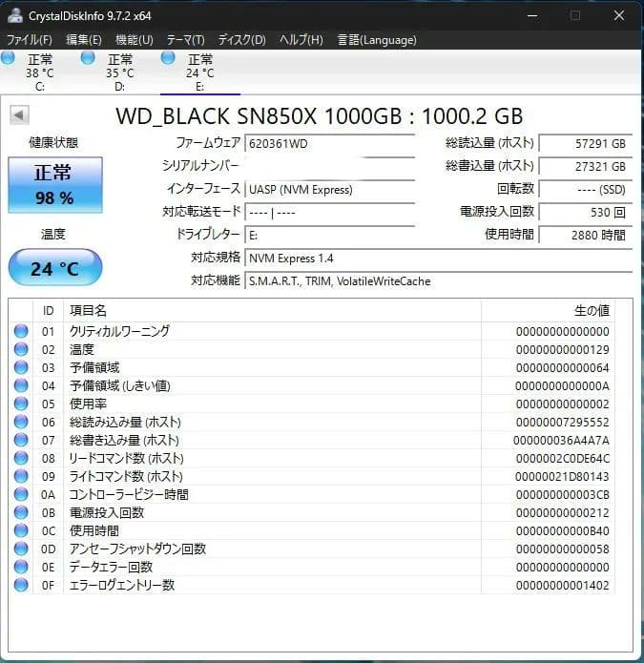The height and width of the screenshot is (663, 644).
Task: Click the previous disk arrow button
Action: [x=19, y=115]
